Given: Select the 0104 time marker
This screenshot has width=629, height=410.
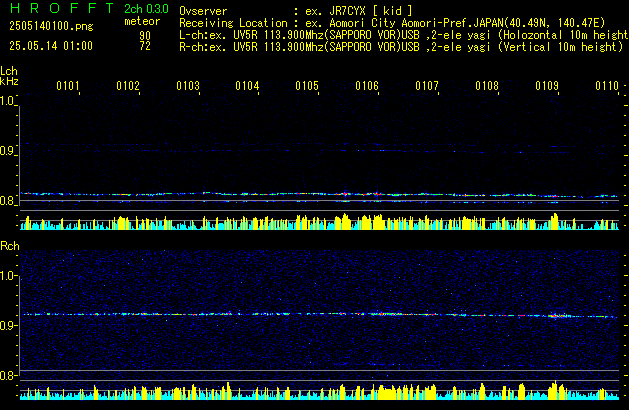Looking at the screenshot, I should click(247, 86).
